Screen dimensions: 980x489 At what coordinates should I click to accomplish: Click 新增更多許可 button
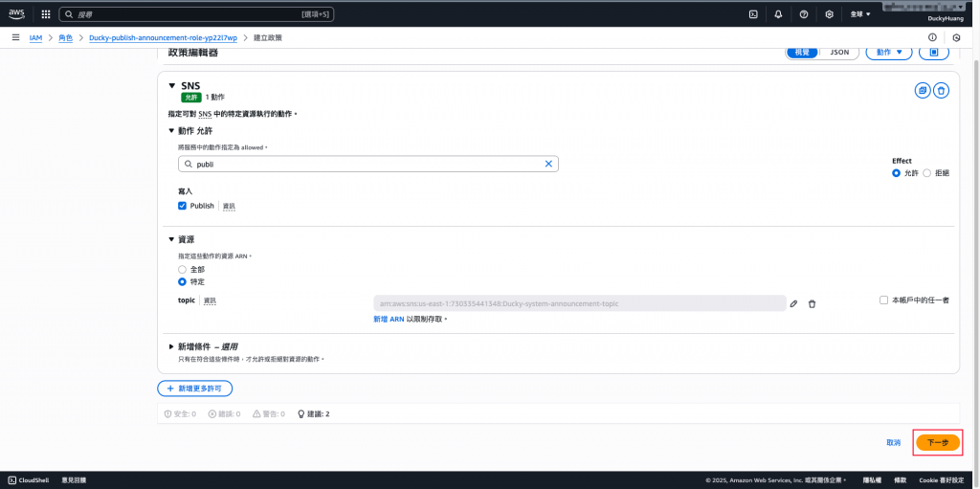(194, 389)
